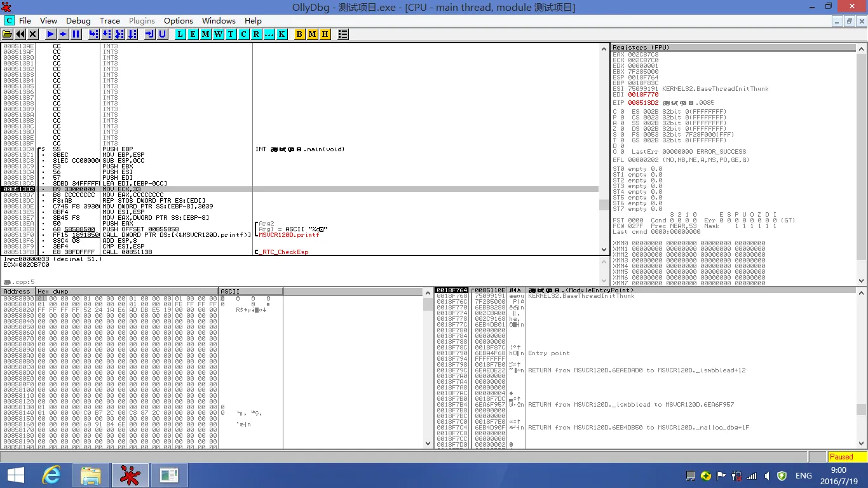Click the CPU child window C system icon

(x=9, y=21)
